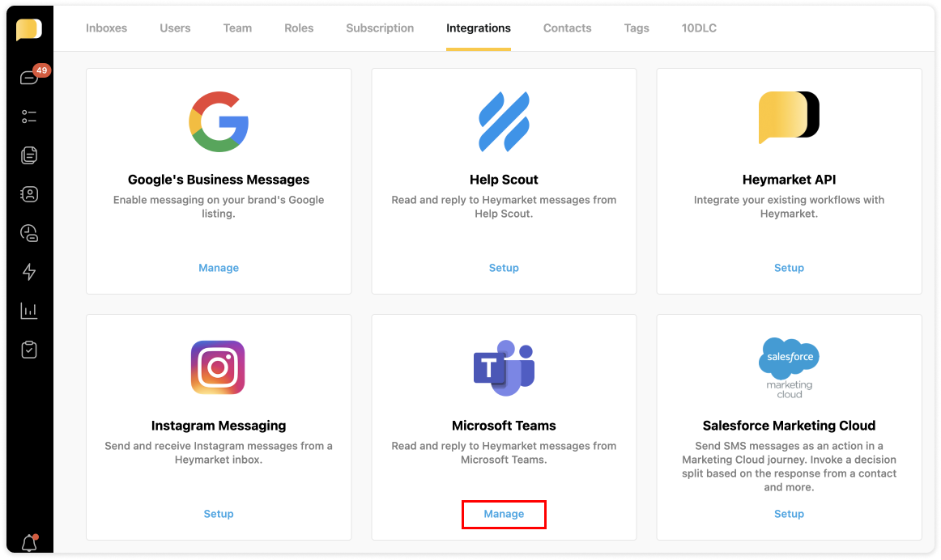Click the "Help Scout" card title
The image size is (941, 560).
click(x=504, y=180)
